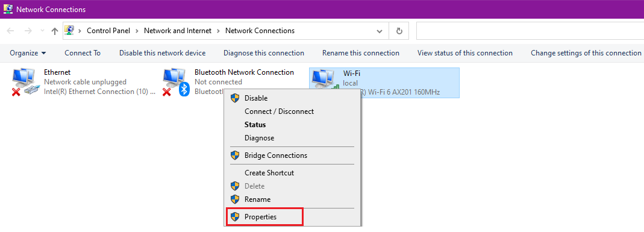Click Disable this network device
The width and height of the screenshot is (644, 232).
[x=162, y=53]
